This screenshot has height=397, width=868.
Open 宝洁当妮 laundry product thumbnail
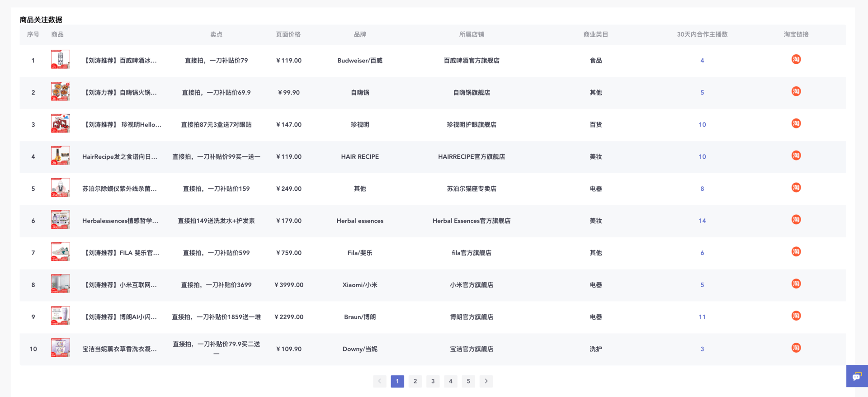(x=61, y=348)
